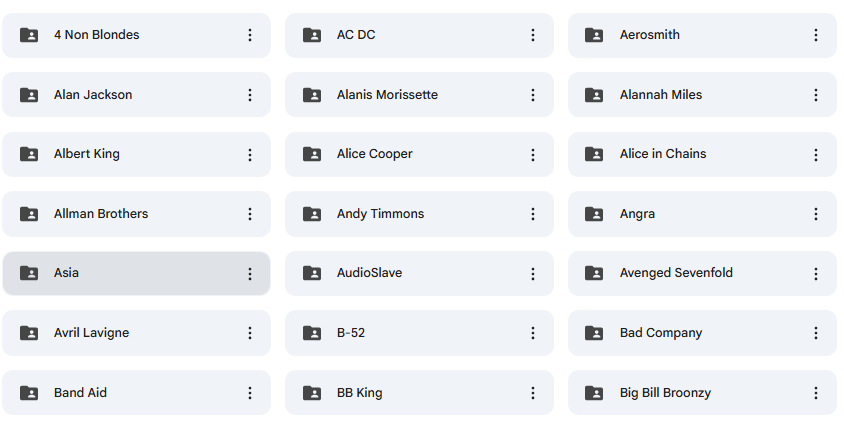Select the Allman Brothers folder
Screen dimensions: 844x421
click(136, 214)
